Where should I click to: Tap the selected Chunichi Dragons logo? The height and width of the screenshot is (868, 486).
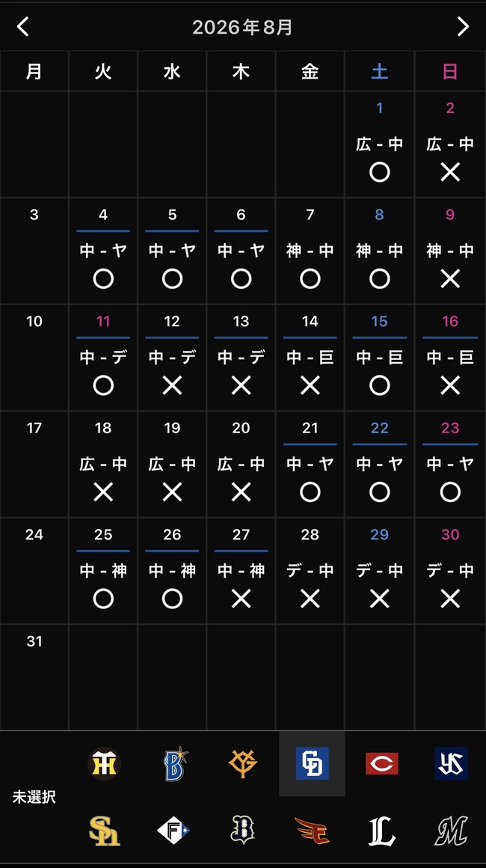(x=312, y=763)
